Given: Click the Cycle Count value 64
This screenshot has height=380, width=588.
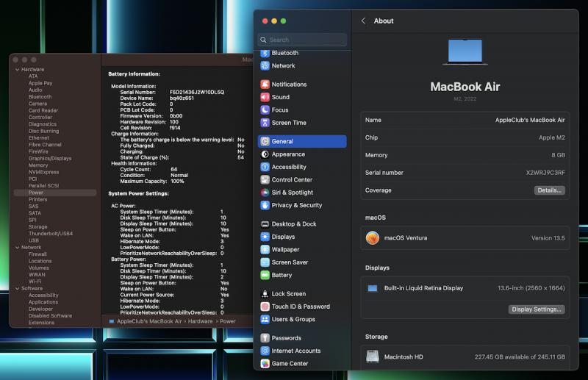Looking at the screenshot, I should pyautogui.click(x=173, y=169).
